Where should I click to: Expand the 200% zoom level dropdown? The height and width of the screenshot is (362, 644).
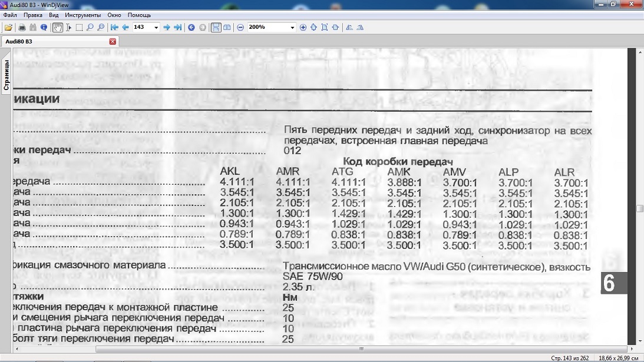(x=292, y=28)
